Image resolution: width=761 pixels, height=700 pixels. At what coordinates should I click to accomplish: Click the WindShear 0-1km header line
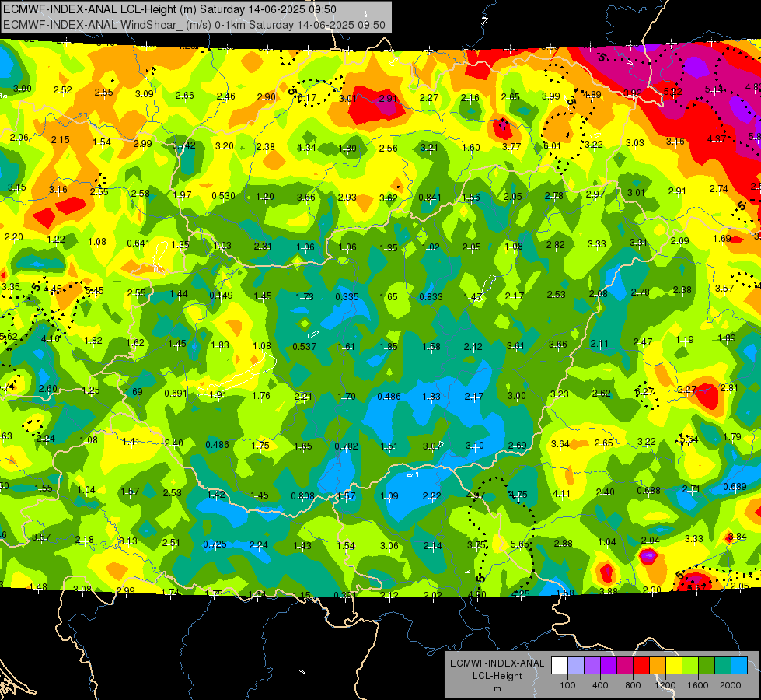click(x=194, y=25)
